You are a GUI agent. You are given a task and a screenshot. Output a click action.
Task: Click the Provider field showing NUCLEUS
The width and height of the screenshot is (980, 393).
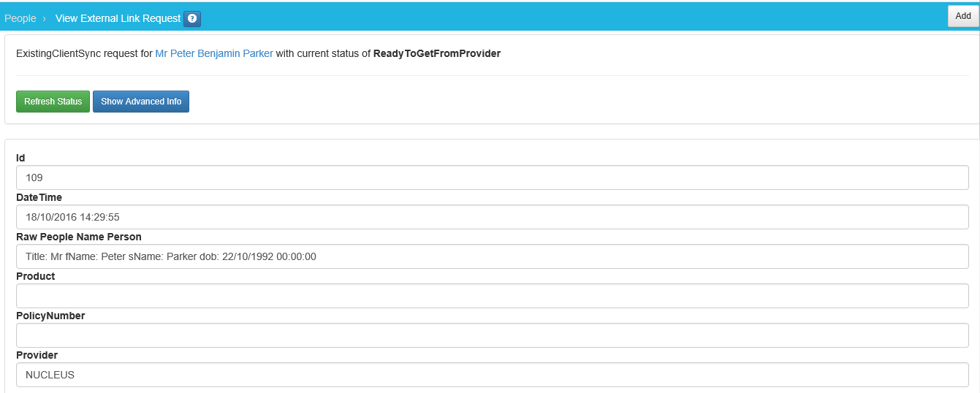(x=492, y=375)
